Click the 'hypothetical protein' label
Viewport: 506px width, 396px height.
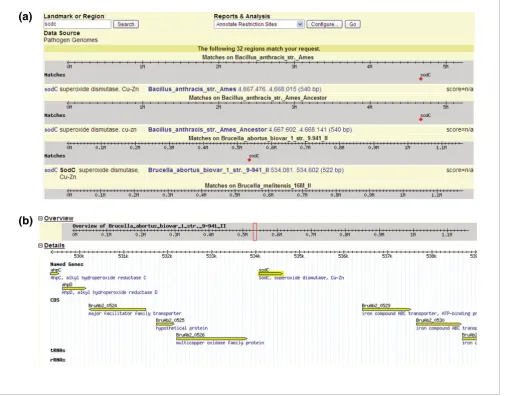(x=182, y=328)
